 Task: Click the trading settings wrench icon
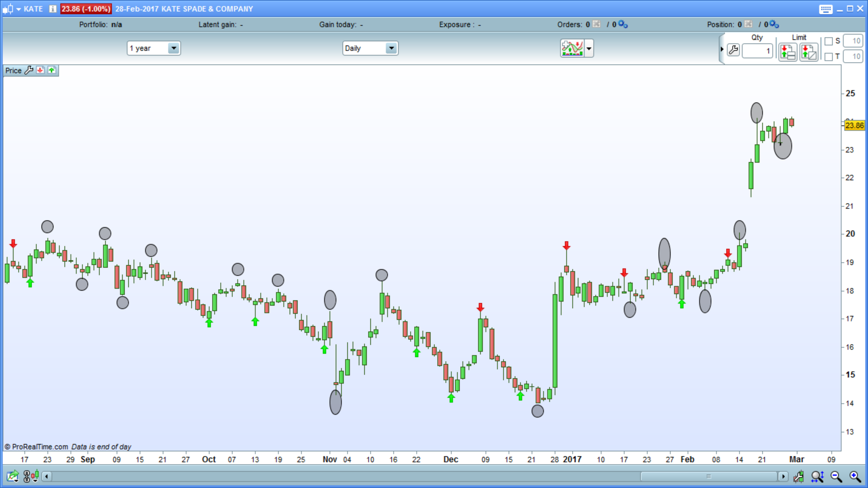733,50
